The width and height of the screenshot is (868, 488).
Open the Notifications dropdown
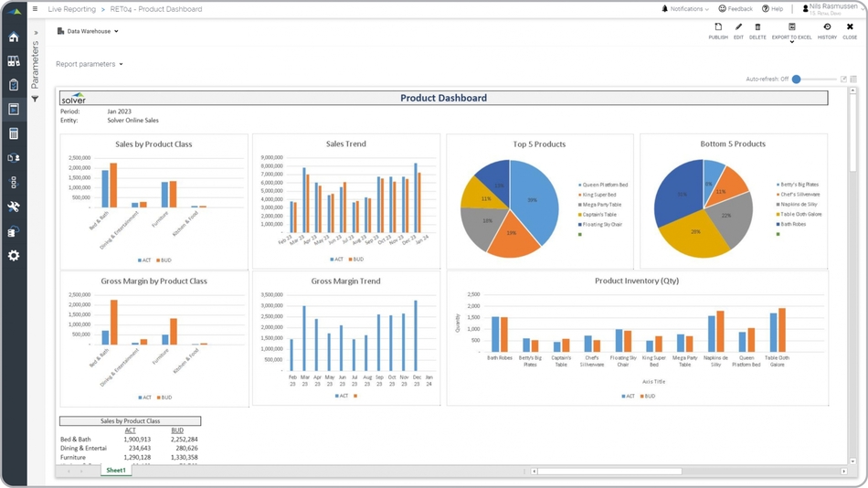(x=685, y=9)
